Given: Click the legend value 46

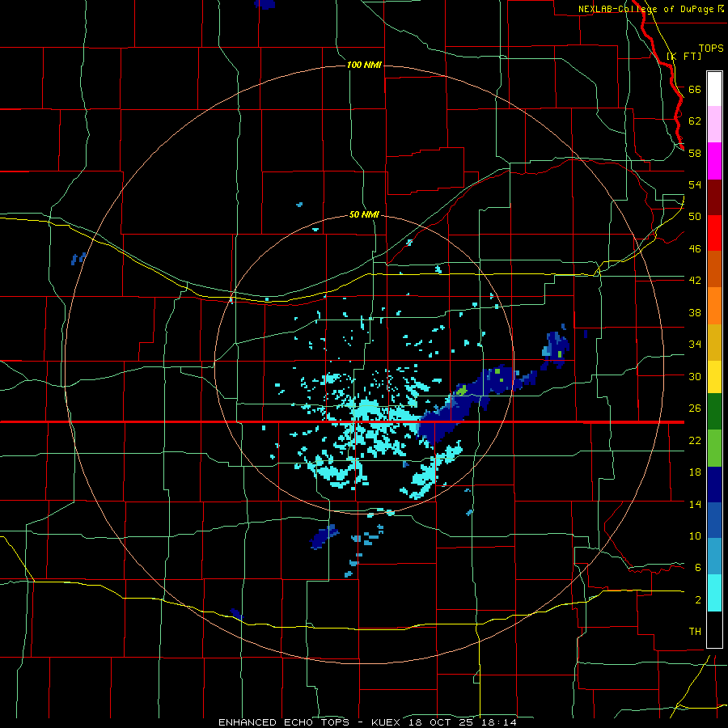Looking at the screenshot, I should [695, 249].
